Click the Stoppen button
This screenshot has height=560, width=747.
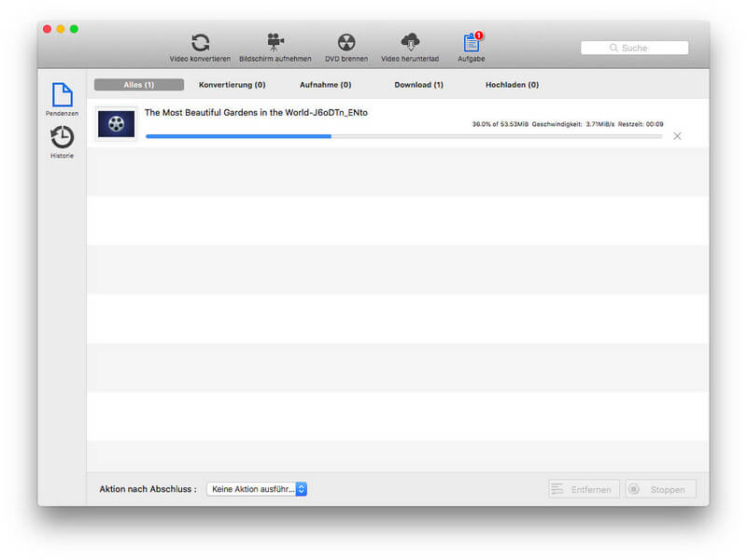[x=661, y=489]
